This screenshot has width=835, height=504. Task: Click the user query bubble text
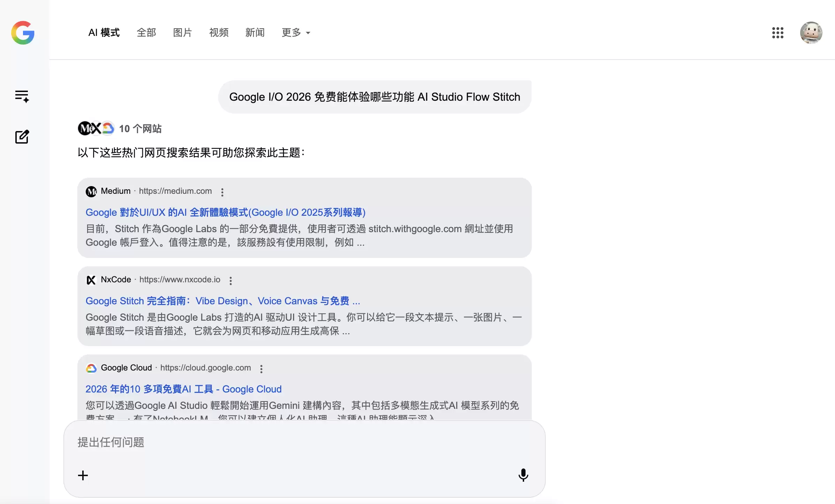click(x=375, y=97)
